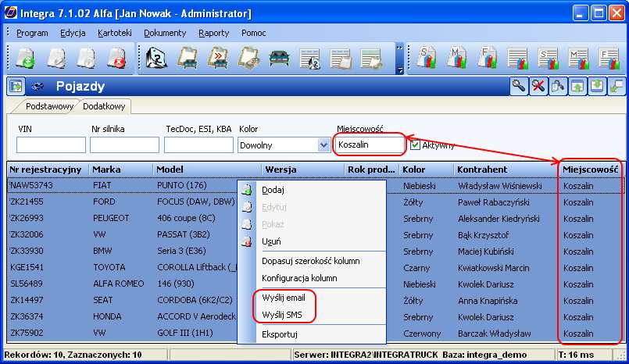Sort by Kontrahent column header
The width and height of the screenshot is (629, 364).
click(506, 170)
